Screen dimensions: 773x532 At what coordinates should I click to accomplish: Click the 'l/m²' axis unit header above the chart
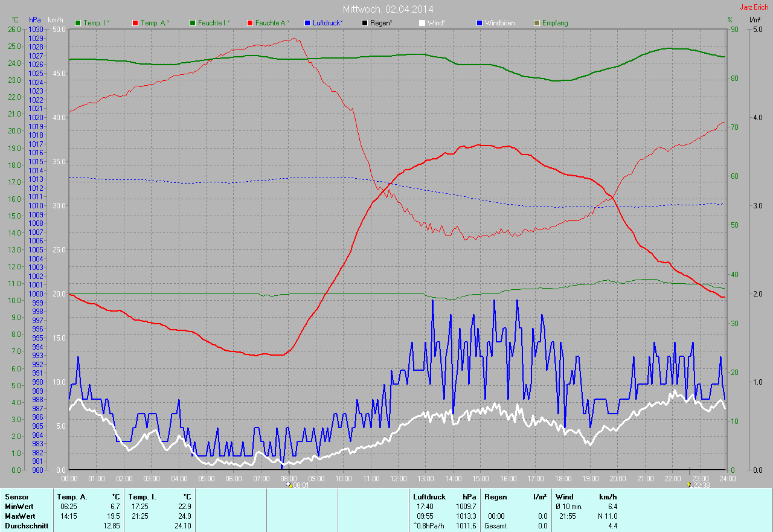coord(754,20)
